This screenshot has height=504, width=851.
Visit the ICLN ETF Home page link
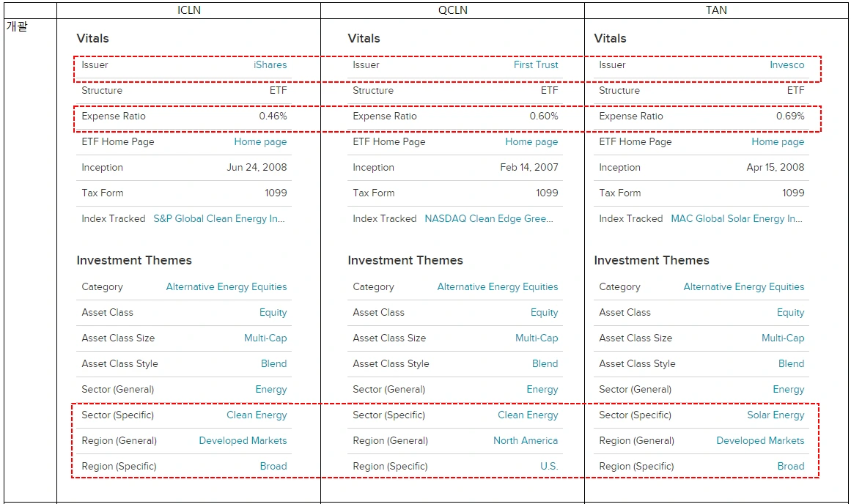coord(260,141)
